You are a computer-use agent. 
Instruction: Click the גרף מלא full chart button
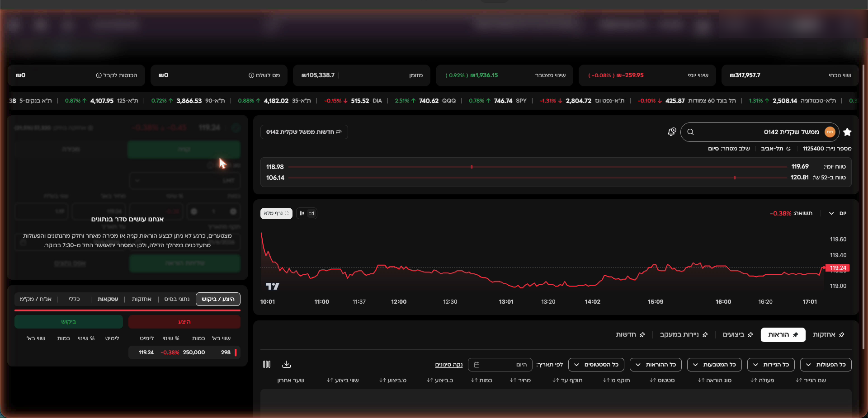pyautogui.click(x=276, y=213)
